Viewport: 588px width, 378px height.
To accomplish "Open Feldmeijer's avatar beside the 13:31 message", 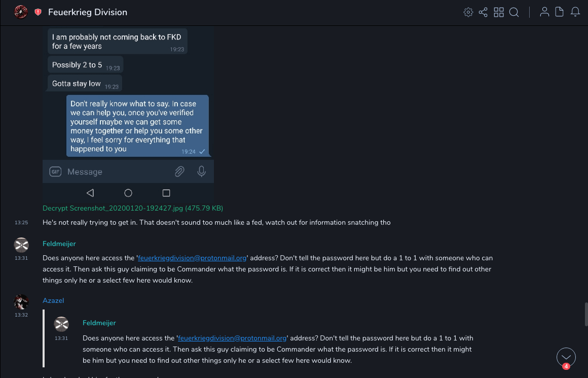I will (x=21, y=245).
